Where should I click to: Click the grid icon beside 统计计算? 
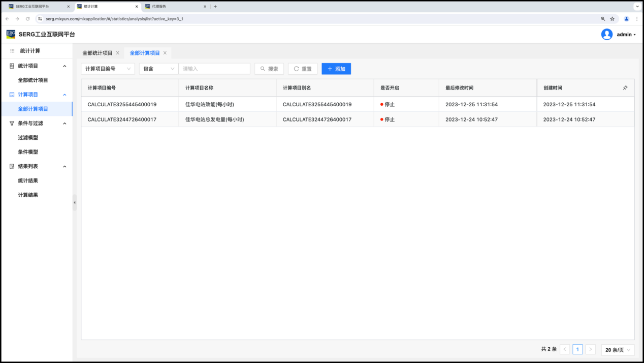point(12,51)
